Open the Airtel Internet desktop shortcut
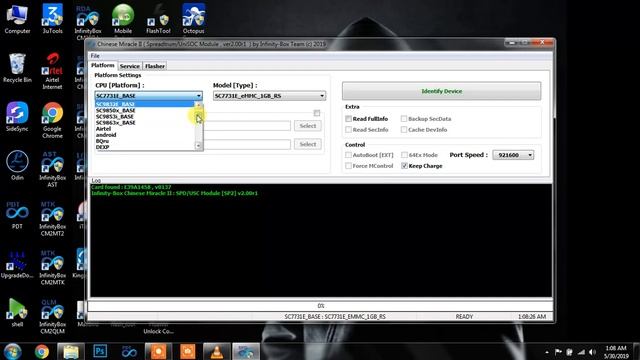Screen dimensions: 640x360 (x=52, y=71)
